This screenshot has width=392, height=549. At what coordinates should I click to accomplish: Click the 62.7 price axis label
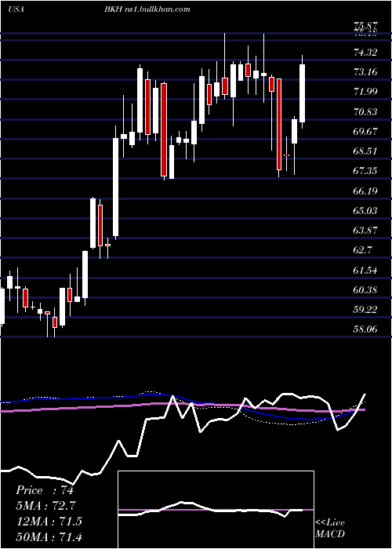coord(363,250)
